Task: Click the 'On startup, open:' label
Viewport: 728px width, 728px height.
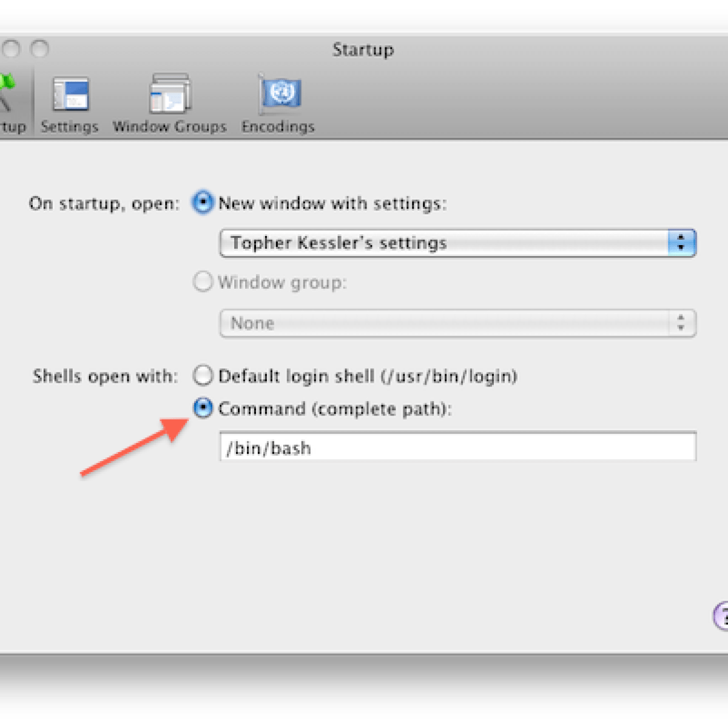Action: point(104,204)
